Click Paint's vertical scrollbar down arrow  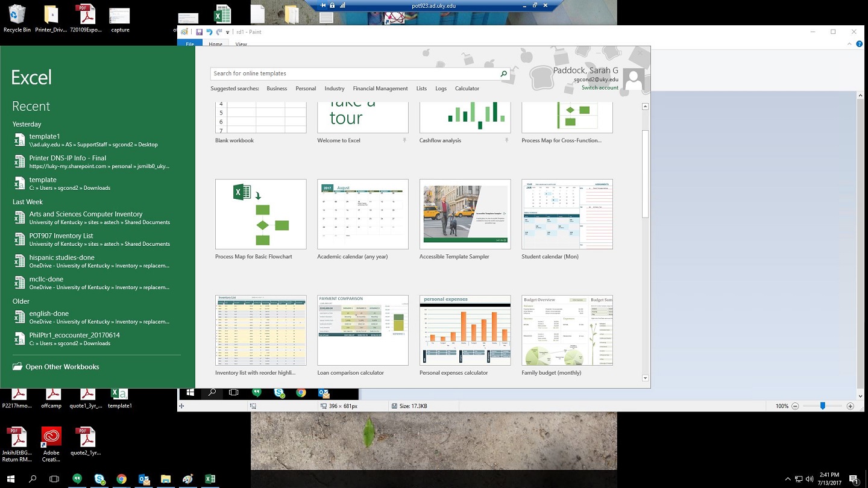[860, 396]
